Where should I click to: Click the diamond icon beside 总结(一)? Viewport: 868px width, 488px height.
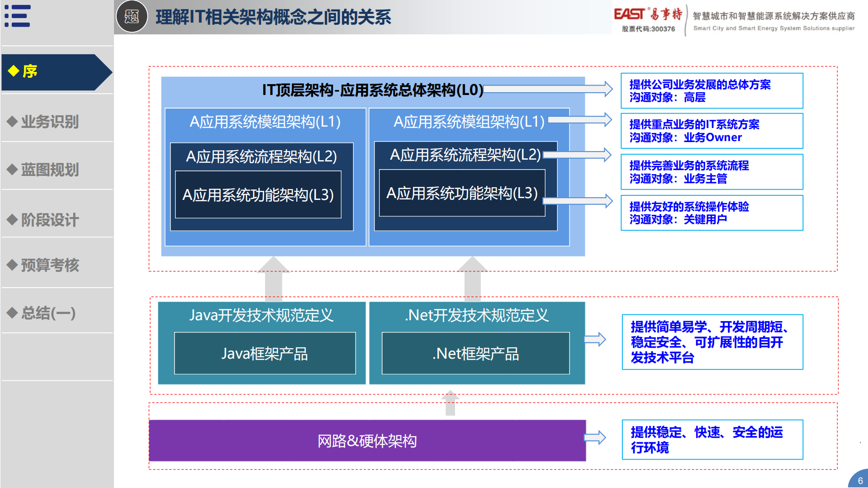tap(13, 312)
